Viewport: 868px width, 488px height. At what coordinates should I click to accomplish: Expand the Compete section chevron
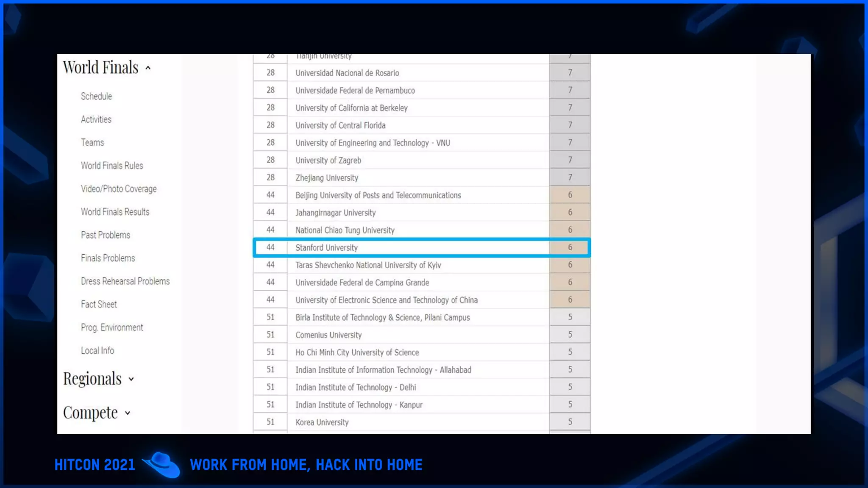pos(128,413)
